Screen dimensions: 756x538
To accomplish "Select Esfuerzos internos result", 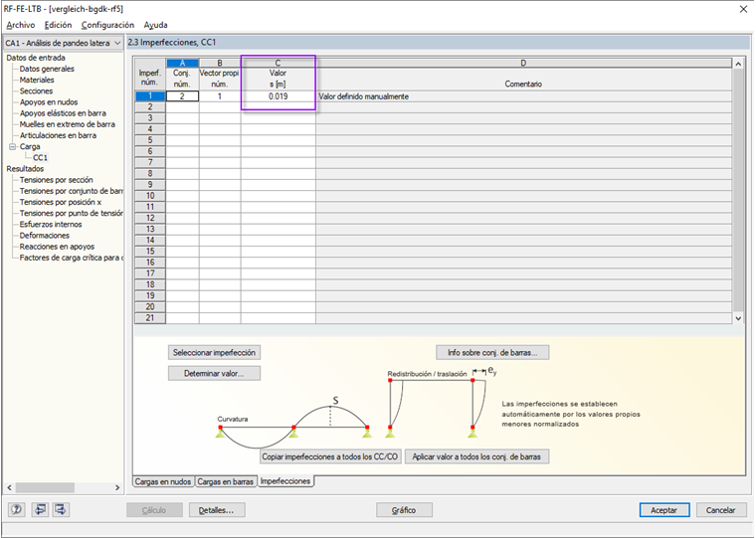I will point(51,224).
